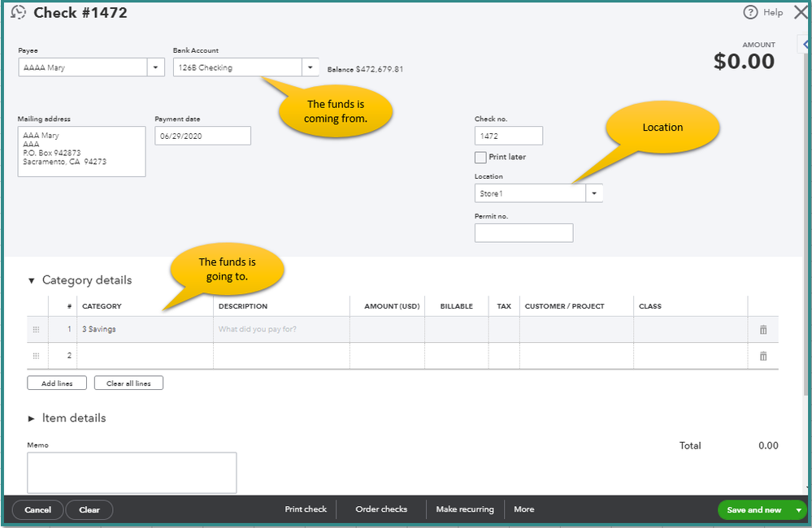Click the BILLABLE column header
Screen dimensions: 812x528
tap(456, 306)
